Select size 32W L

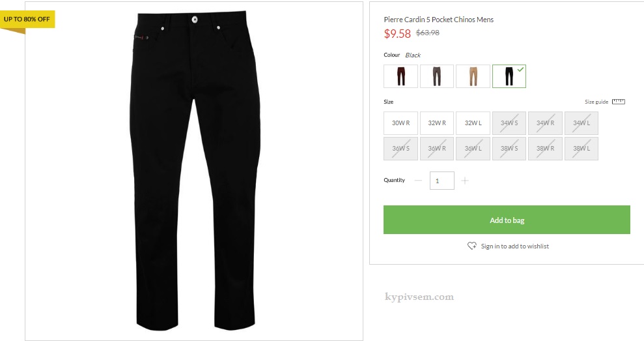473,123
